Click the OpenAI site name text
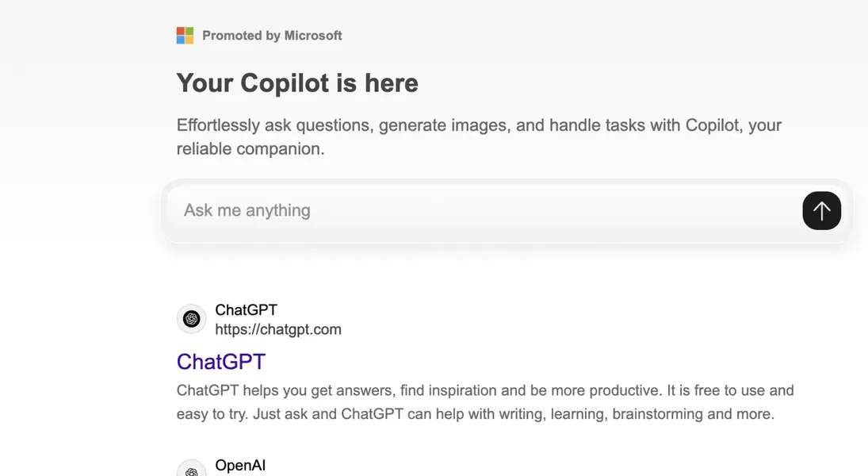This screenshot has width=868, height=476. [240, 466]
